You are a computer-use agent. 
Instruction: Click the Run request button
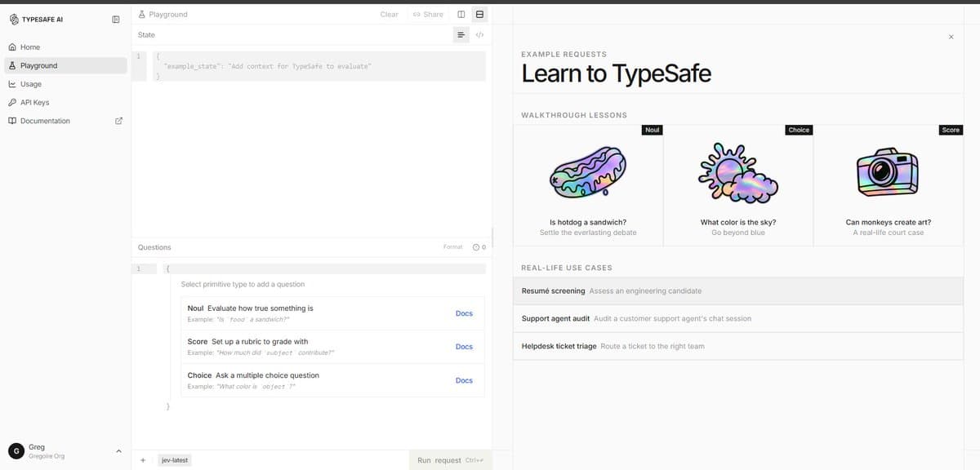(452, 460)
